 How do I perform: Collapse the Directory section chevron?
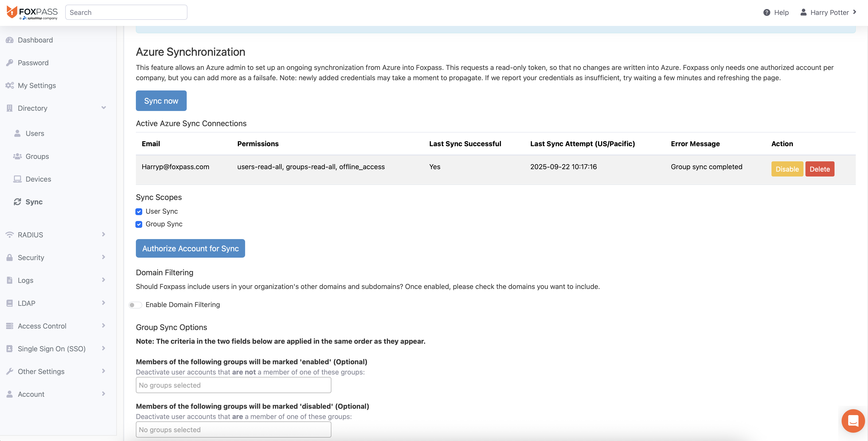pos(103,108)
